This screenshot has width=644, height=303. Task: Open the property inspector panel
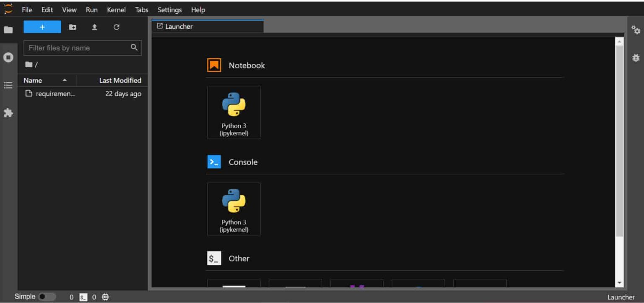(x=636, y=31)
